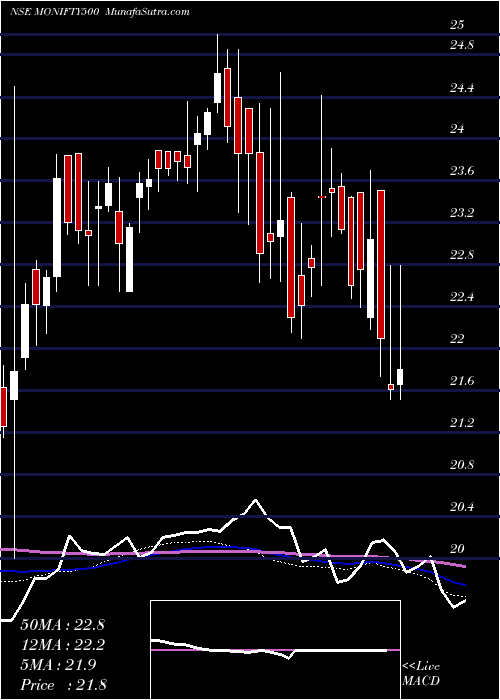
Task: Click the Price : 21.8 reading
Action: 63,685
